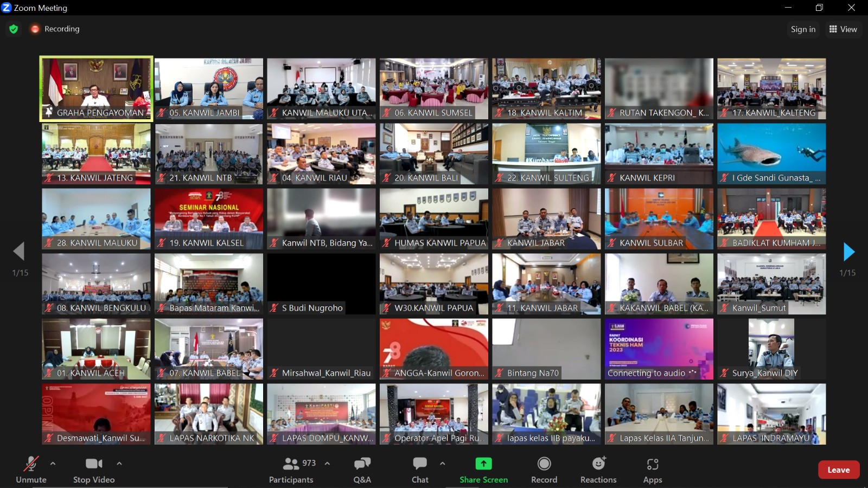Expand the Chat options caret
The image size is (868, 488).
pyautogui.click(x=442, y=464)
